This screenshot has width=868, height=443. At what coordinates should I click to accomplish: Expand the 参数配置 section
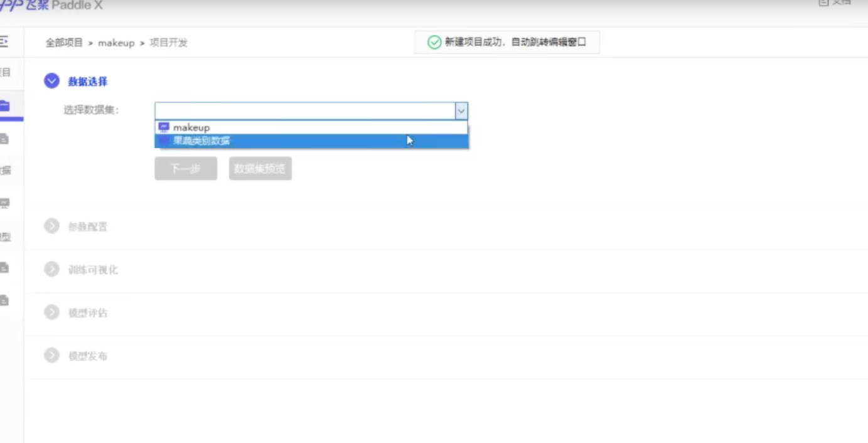50,226
